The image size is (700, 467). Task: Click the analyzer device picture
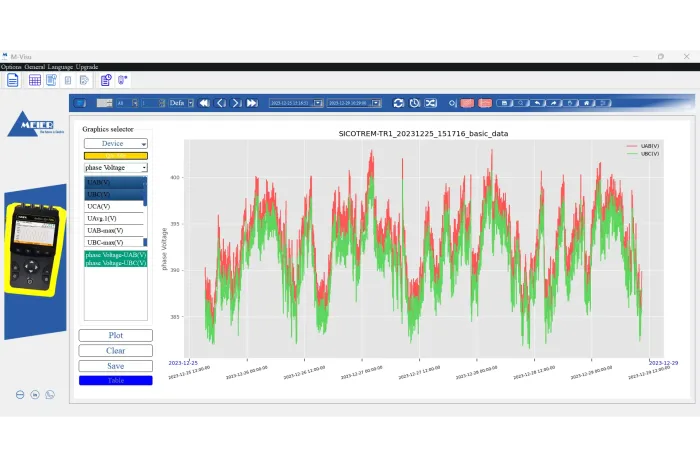tap(35, 249)
